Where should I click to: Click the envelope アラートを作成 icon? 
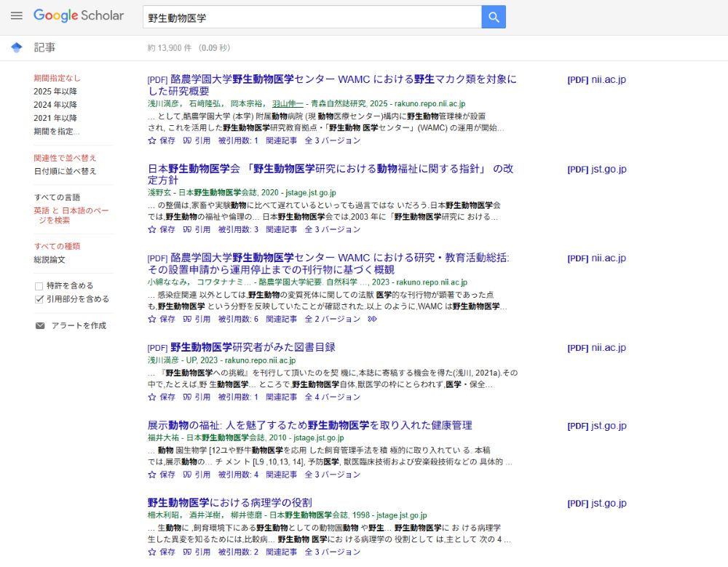click(x=40, y=325)
